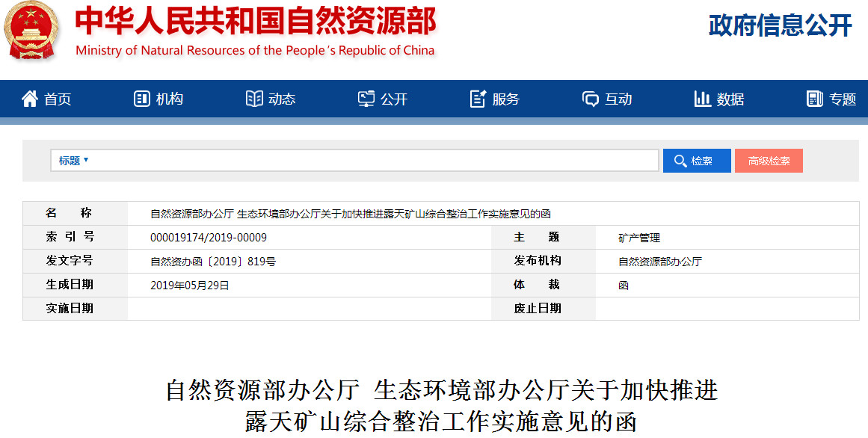This screenshot has height=438, width=868.
Task: Click the 实施日期 field label
Action: 70,308
